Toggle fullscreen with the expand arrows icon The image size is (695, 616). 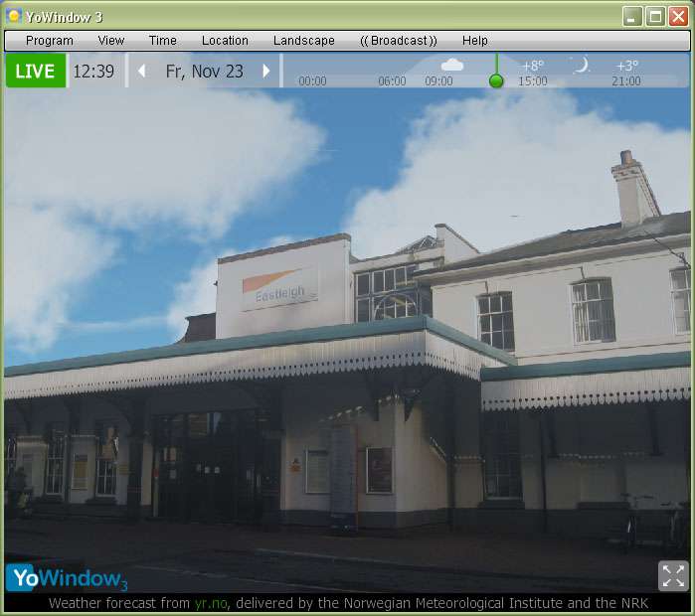pos(673,575)
